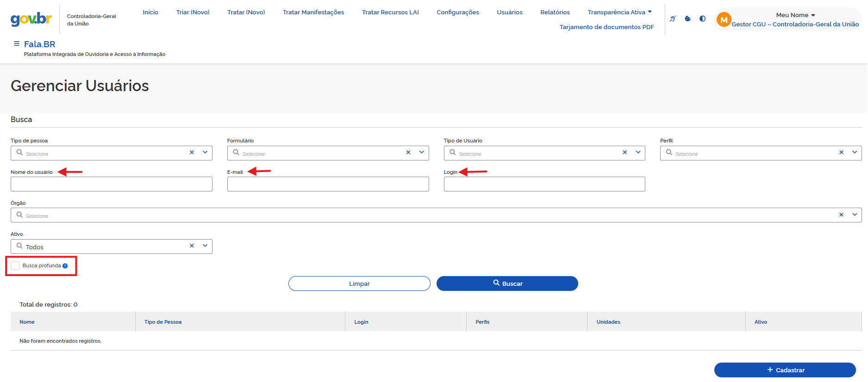Clear the Órgão field with X icon

point(841,215)
